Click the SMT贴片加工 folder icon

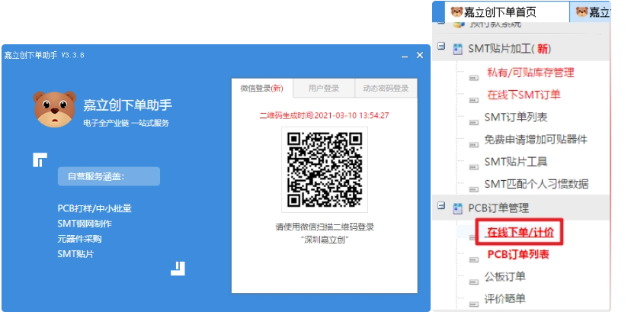click(457, 50)
